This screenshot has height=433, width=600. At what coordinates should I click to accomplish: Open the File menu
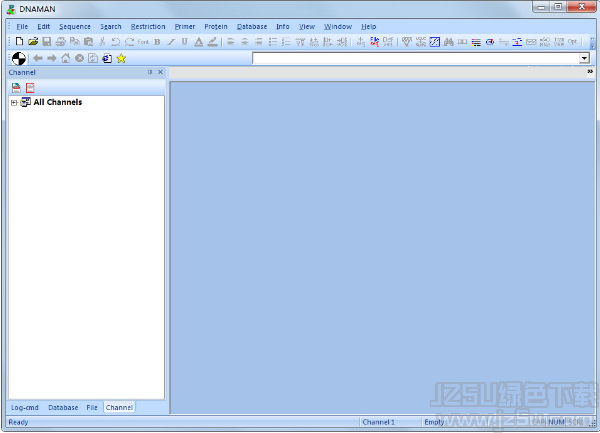point(22,26)
